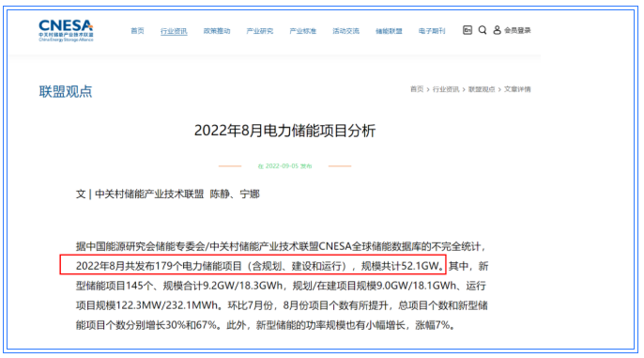Open the 储能联盟 navigation item
Image resolution: width=644 pixels, height=358 pixels.
389,31
